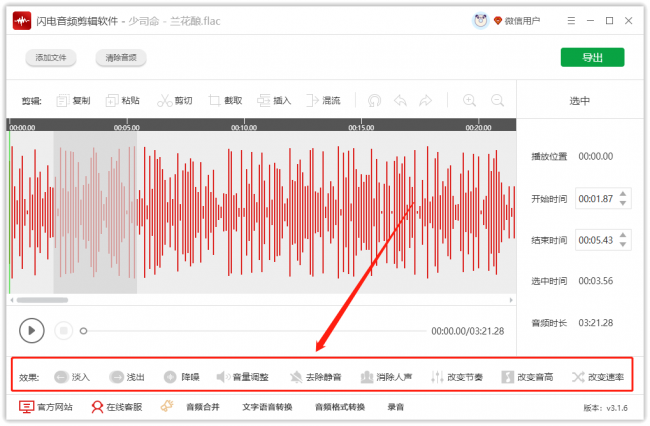Viewport: 650px width, 426px height.
Task: Click the version text v3.1.6
Action: click(x=617, y=408)
